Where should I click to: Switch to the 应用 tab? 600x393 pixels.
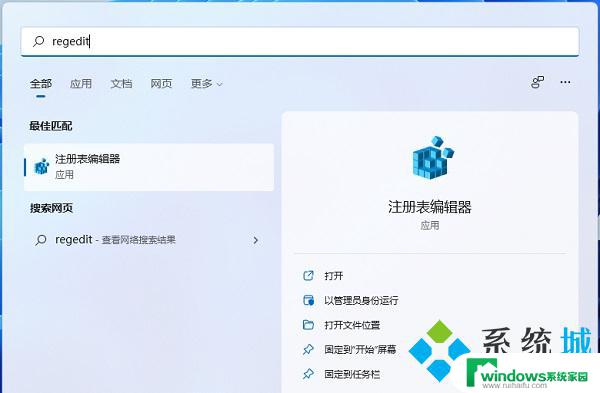81,83
